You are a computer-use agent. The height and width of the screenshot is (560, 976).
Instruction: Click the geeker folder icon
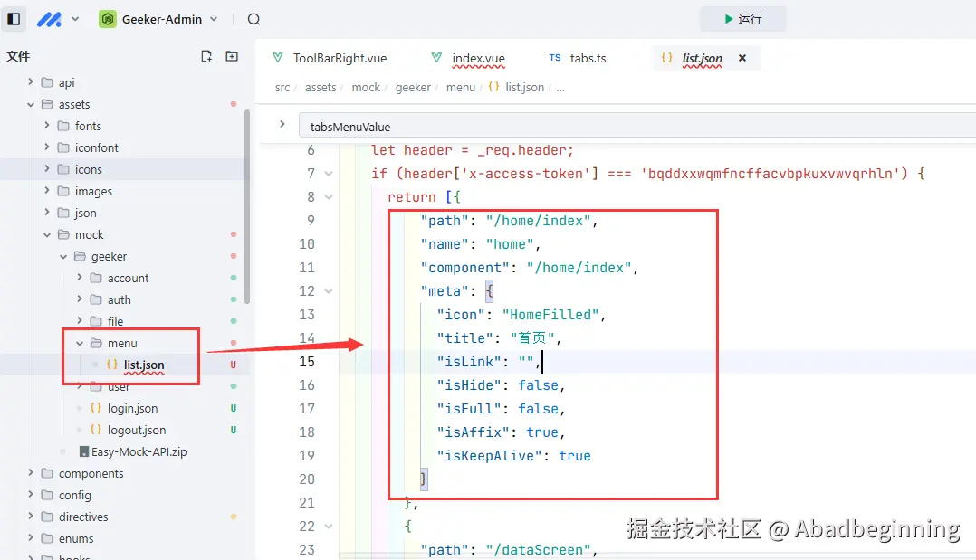click(x=80, y=256)
